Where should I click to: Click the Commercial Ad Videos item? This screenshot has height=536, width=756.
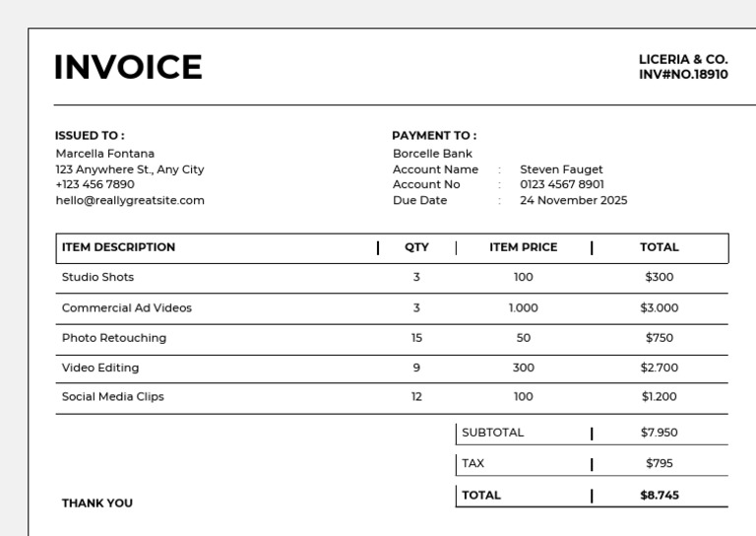[127, 307]
